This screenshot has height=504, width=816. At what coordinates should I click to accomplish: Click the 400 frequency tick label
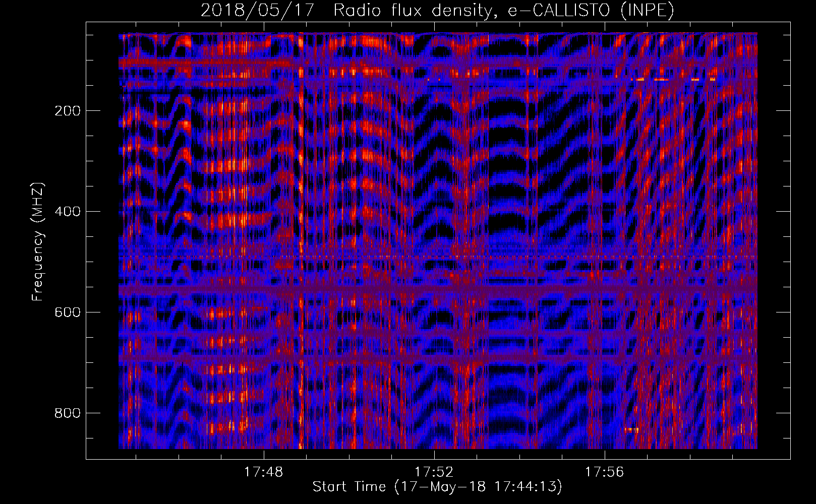click(x=68, y=212)
